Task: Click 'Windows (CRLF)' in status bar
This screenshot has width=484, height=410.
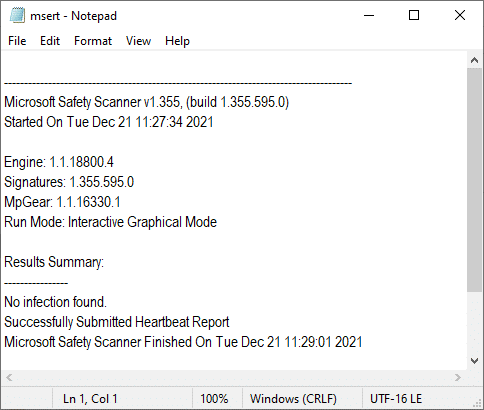Action: click(293, 399)
